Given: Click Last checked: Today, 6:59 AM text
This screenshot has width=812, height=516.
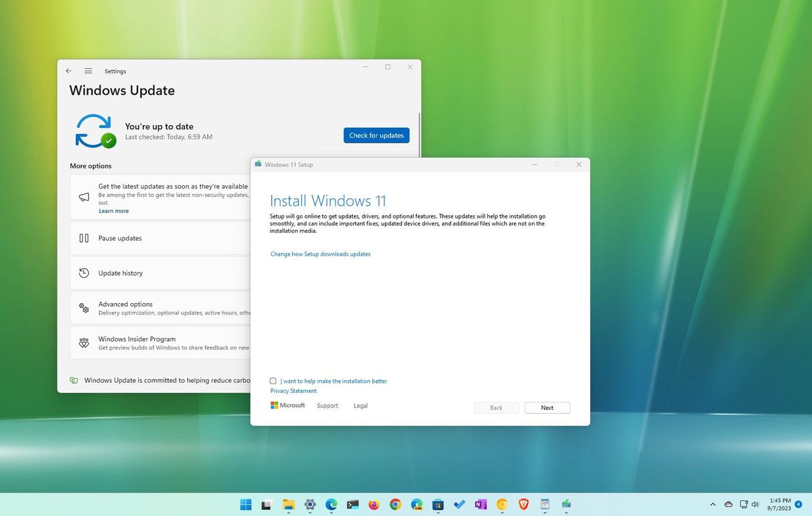Looking at the screenshot, I should 168,137.
